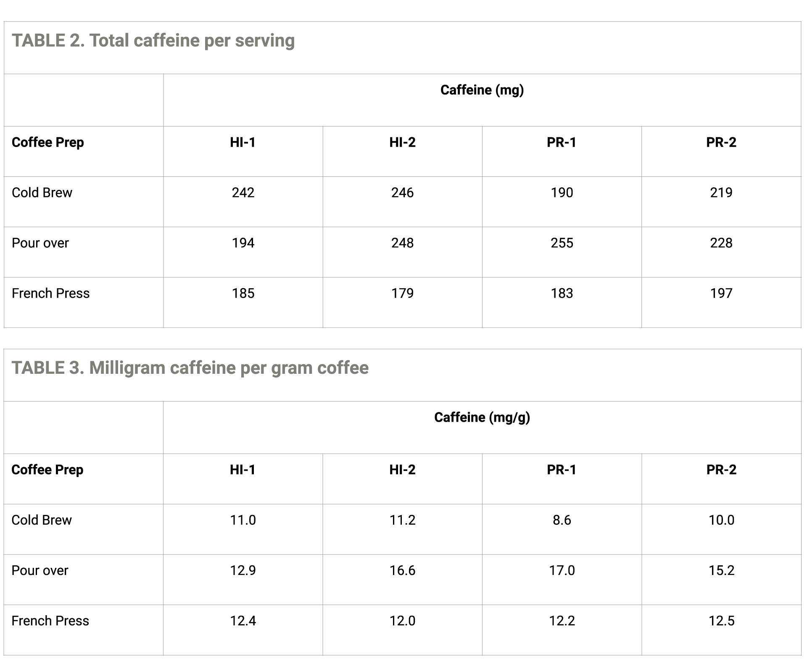
Task: Click the Table 3 Milligram caffeine title
Action: (x=190, y=368)
